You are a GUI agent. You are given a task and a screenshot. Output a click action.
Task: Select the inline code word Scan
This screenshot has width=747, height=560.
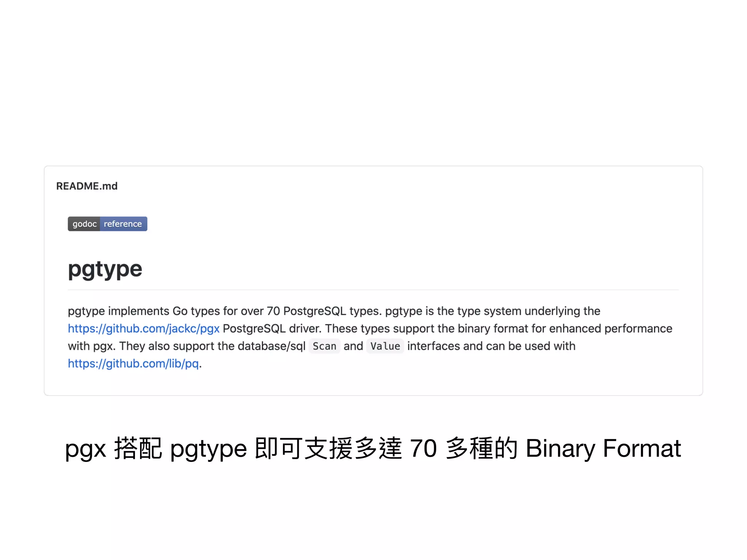(324, 346)
